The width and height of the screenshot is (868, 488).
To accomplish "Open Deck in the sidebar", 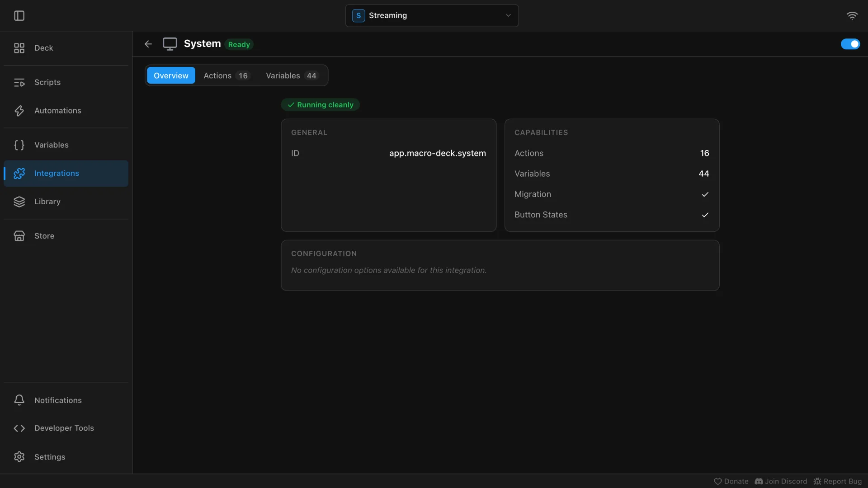I will (x=66, y=48).
